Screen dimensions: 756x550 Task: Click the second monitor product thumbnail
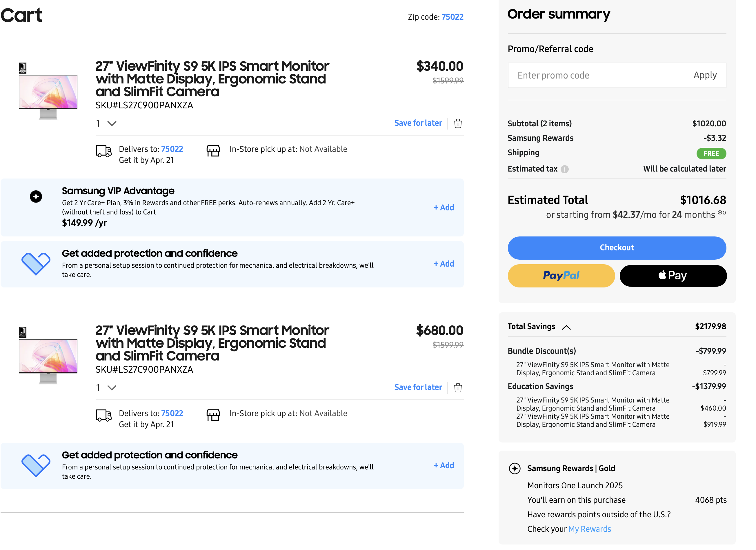point(48,356)
